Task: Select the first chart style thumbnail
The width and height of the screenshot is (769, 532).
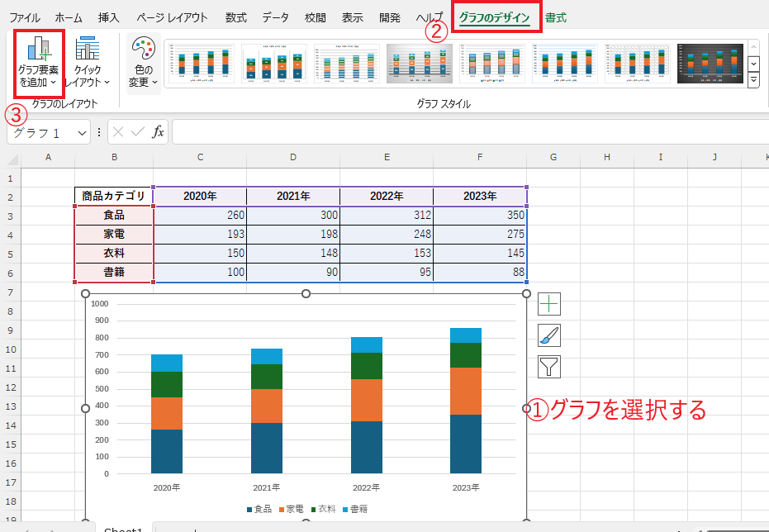Action: pyautogui.click(x=201, y=64)
